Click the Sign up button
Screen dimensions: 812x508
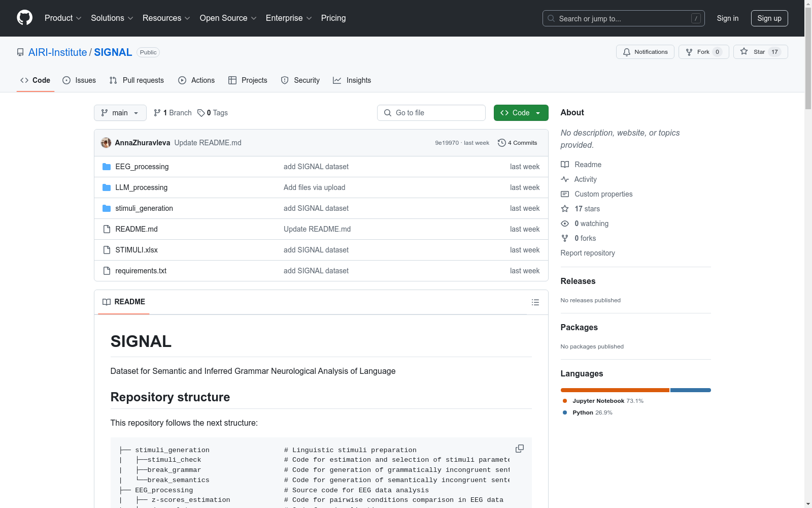tap(769, 18)
